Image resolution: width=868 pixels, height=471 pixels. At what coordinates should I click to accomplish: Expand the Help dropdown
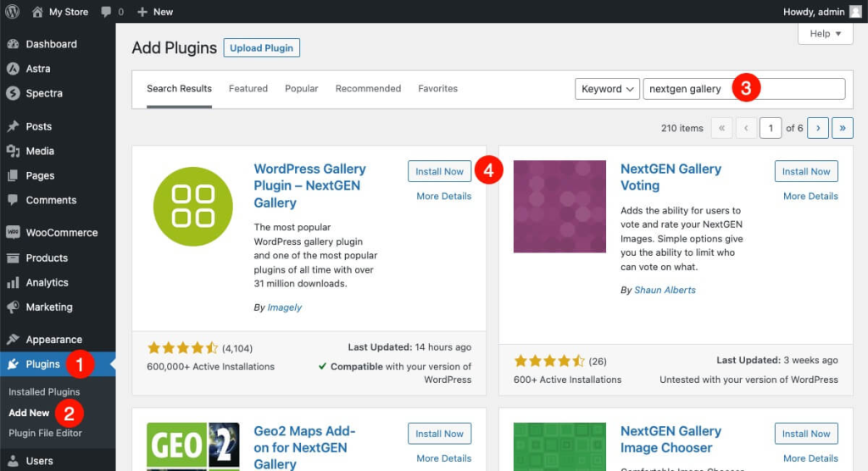point(825,34)
